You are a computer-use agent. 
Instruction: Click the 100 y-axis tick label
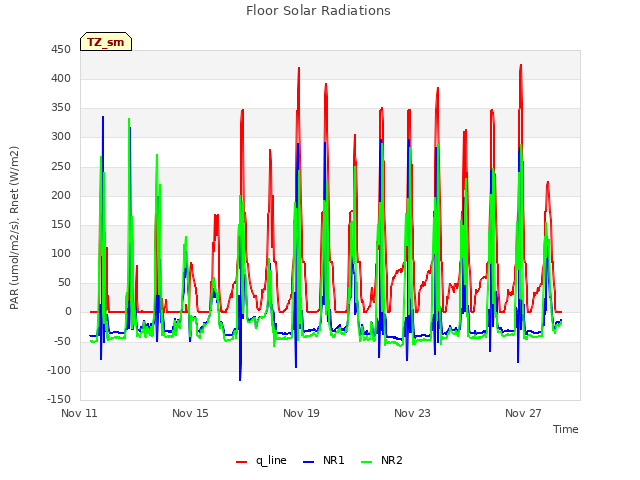(61, 254)
